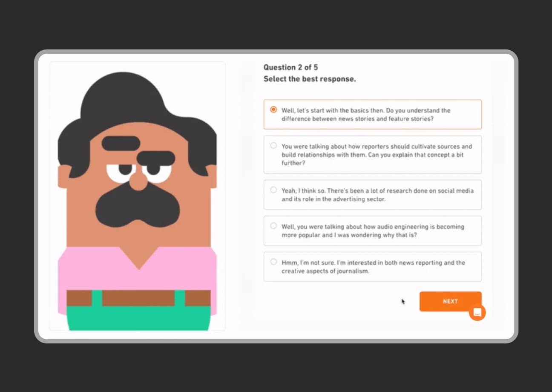Click answer text about creative aspects of journalism
552x392 pixels.
[x=373, y=267]
